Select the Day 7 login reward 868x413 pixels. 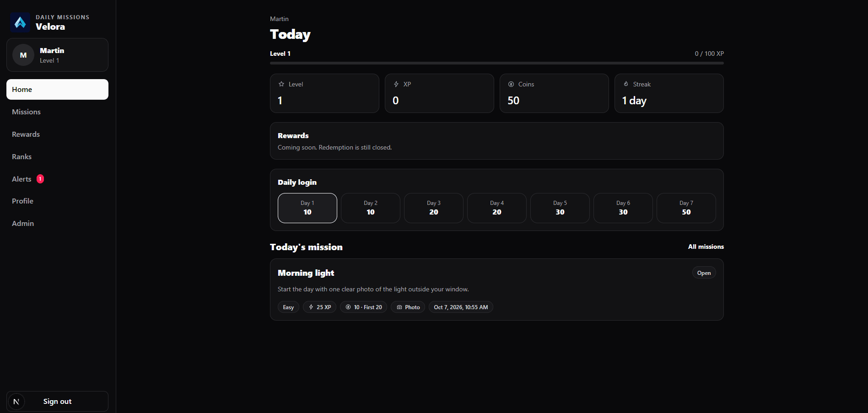(686, 208)
